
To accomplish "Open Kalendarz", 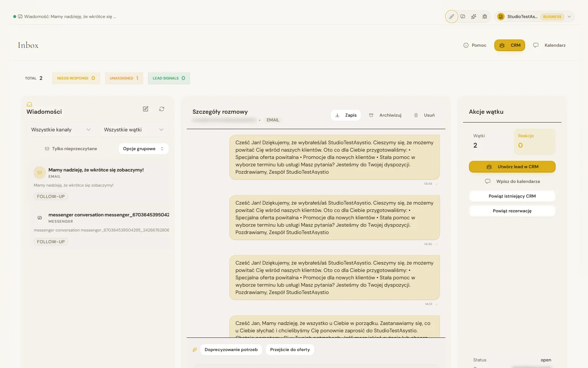I will click(549, 45).
